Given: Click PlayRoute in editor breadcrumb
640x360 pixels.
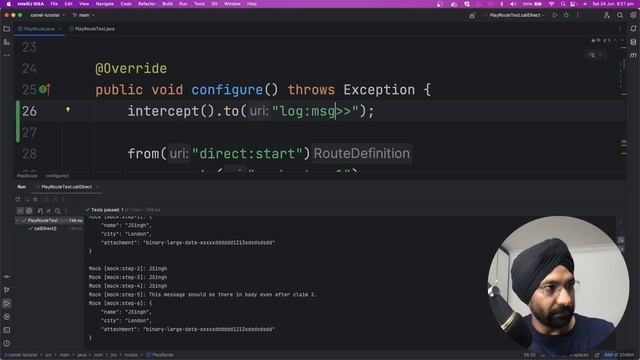Looking at the screenshot, I should [x=27, y=176].
